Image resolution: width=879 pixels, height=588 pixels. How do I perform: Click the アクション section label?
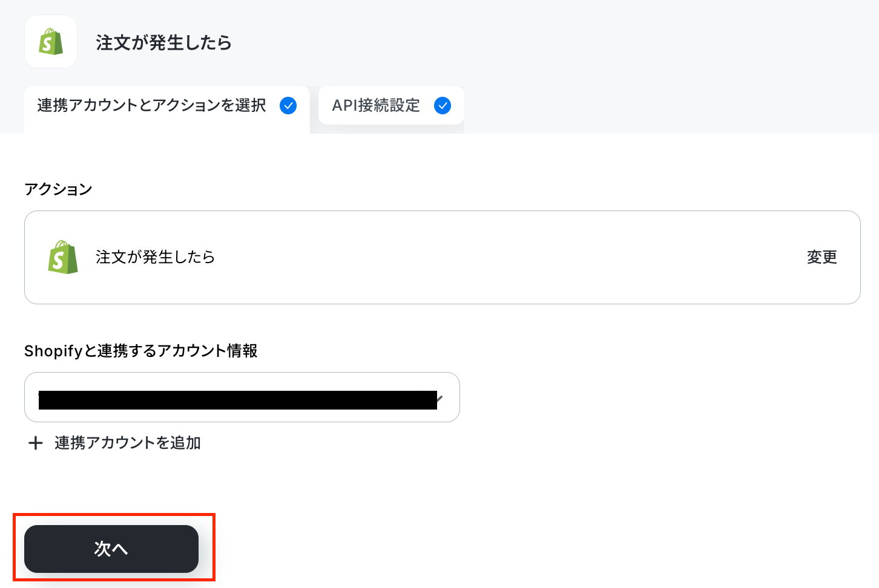tap(58, 189)
